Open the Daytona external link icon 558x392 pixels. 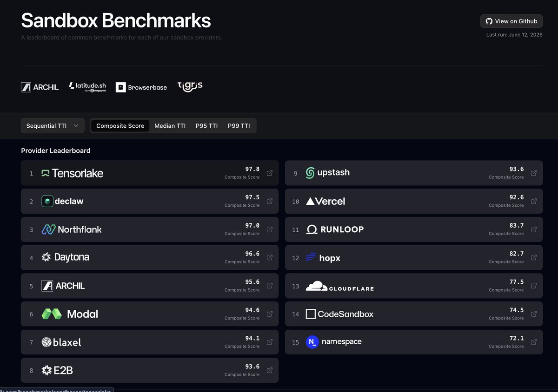(270, 258)
